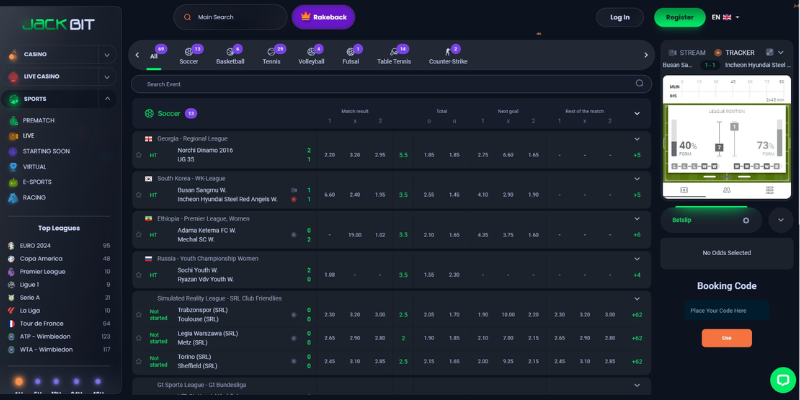800x400 pixels.
Task: Collapse Georgia - Regional League group
Action: (637, 139)
